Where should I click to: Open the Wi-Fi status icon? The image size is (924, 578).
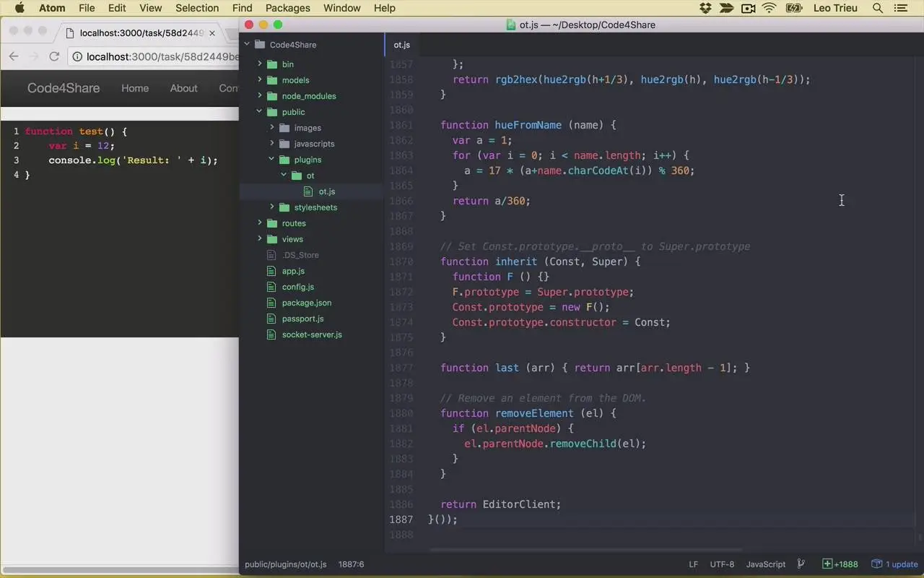[769, 8]
